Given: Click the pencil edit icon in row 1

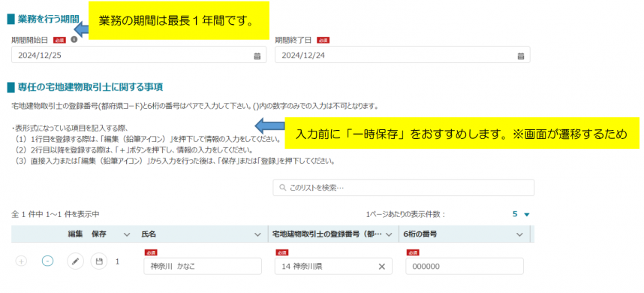Looking at the screenshot, I should tap(75, 261).
